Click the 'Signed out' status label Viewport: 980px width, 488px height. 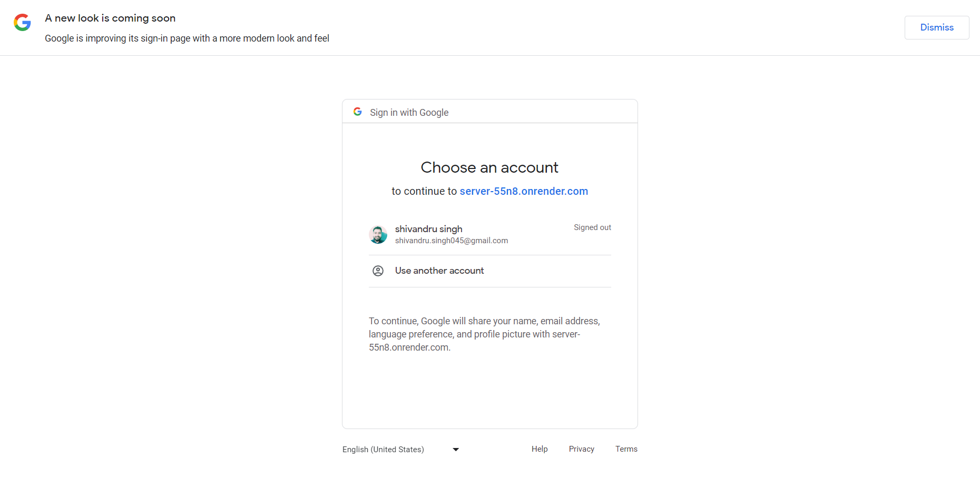pos(592,227)
